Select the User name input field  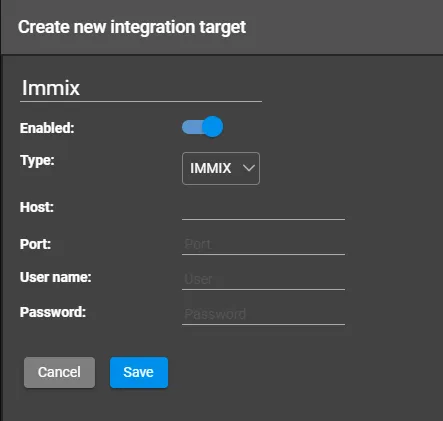tap(263, 279)
